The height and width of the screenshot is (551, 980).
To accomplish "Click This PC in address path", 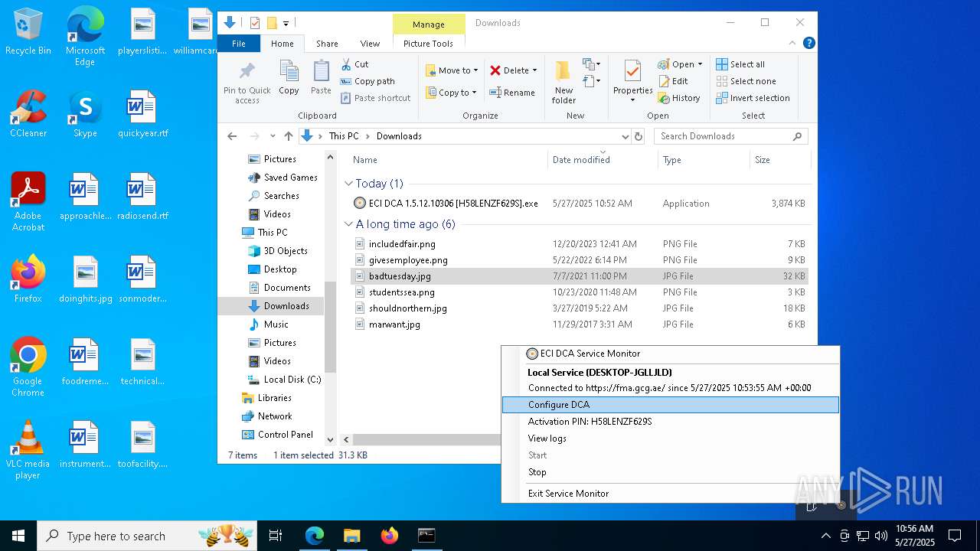I will pos(344,136).
